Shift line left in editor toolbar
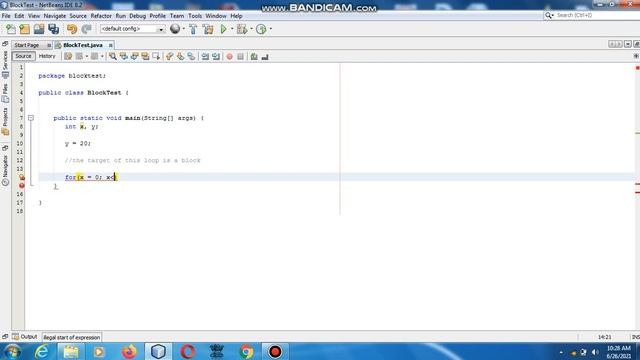This screenshot has height=360, width=640. pyautogui.click(x=205, y=56)
